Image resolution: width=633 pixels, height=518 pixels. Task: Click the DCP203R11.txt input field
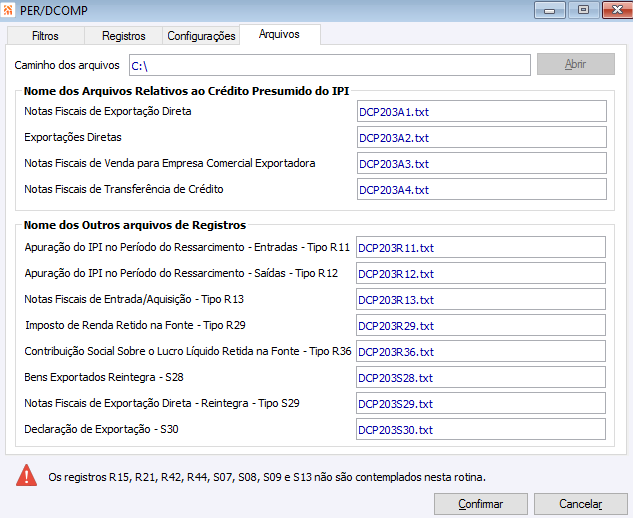coord(481,247)
